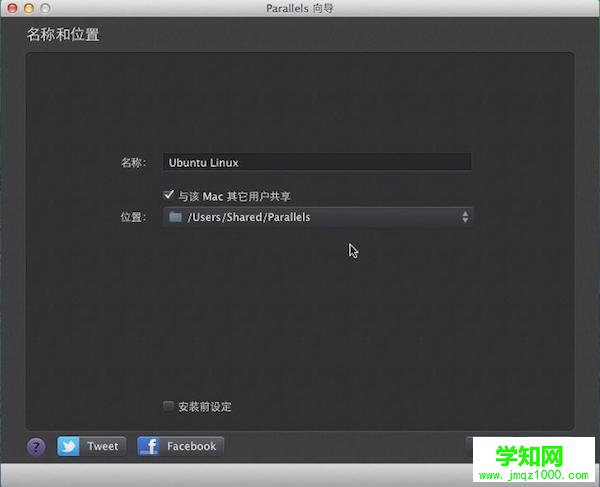Click the 位置: label

pos(134,217)
